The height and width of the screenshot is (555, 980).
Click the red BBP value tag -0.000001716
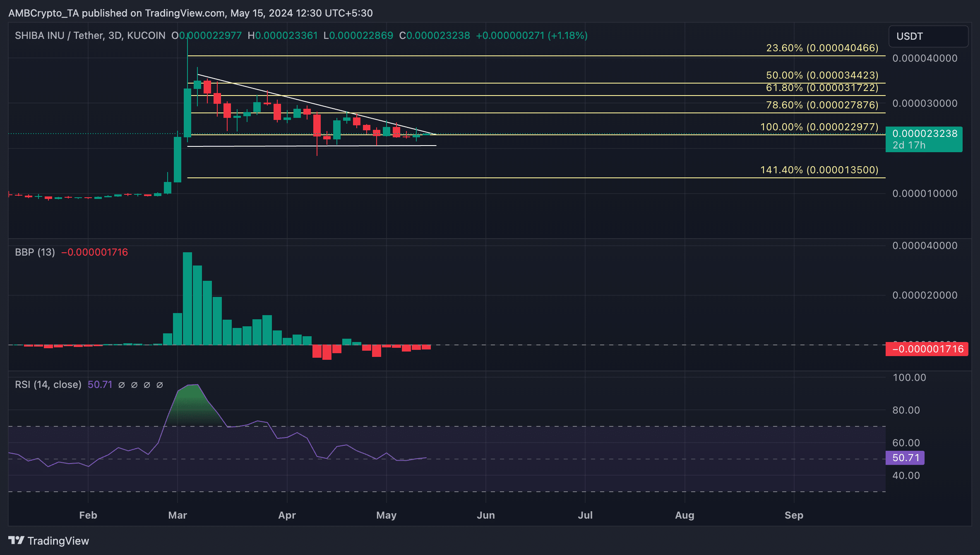coord(927,349)
